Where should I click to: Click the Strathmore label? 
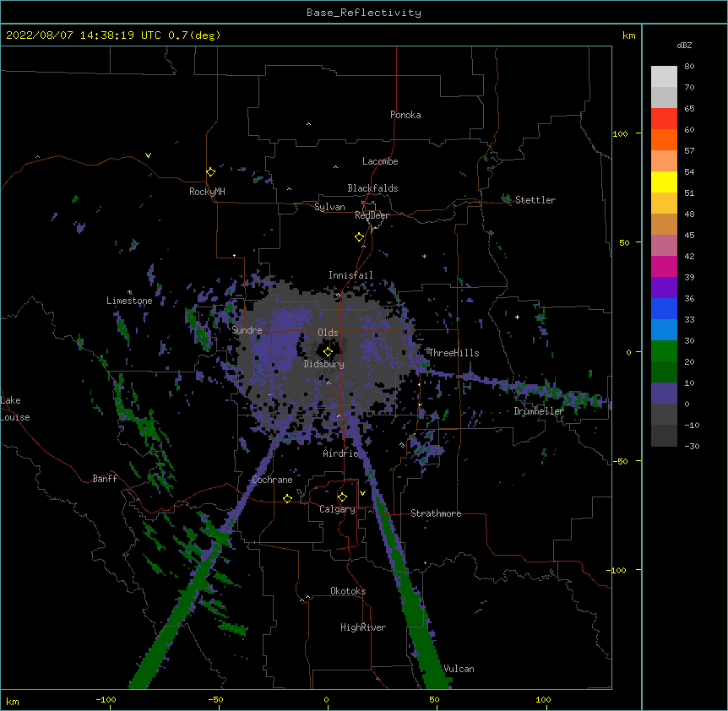pos(436,513)
